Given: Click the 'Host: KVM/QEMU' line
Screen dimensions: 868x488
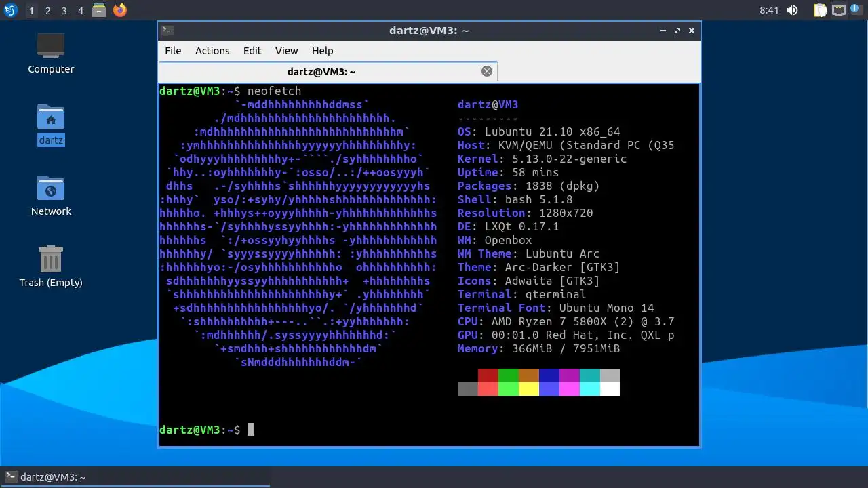Looking at the screenshot, I should pos(566,145).
